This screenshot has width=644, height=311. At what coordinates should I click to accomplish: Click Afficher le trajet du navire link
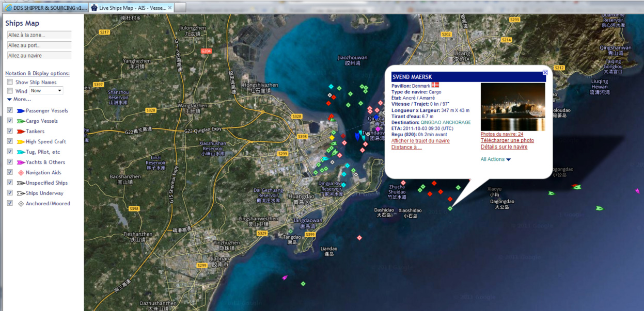pos(420,141)
